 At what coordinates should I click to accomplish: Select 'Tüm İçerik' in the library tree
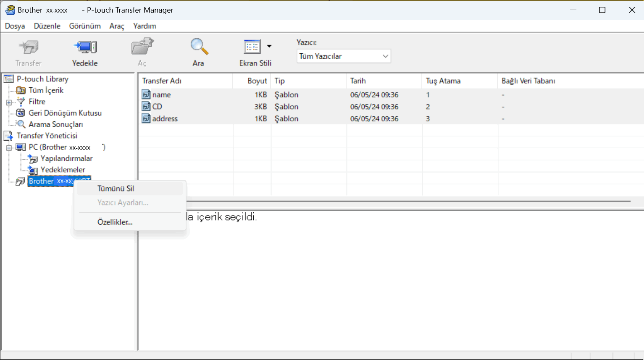coord(46,90)
